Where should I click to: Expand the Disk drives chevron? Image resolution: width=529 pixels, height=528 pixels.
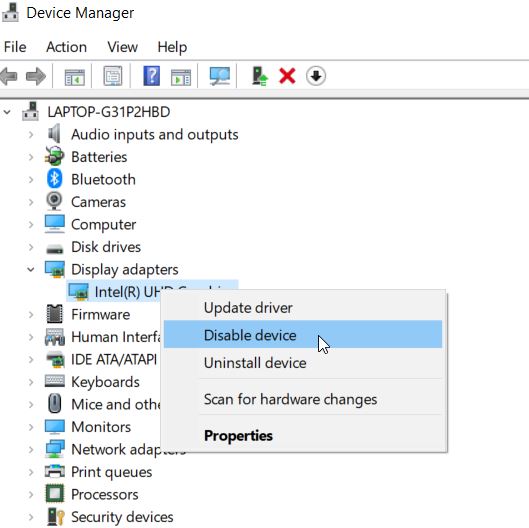(31, 247)
